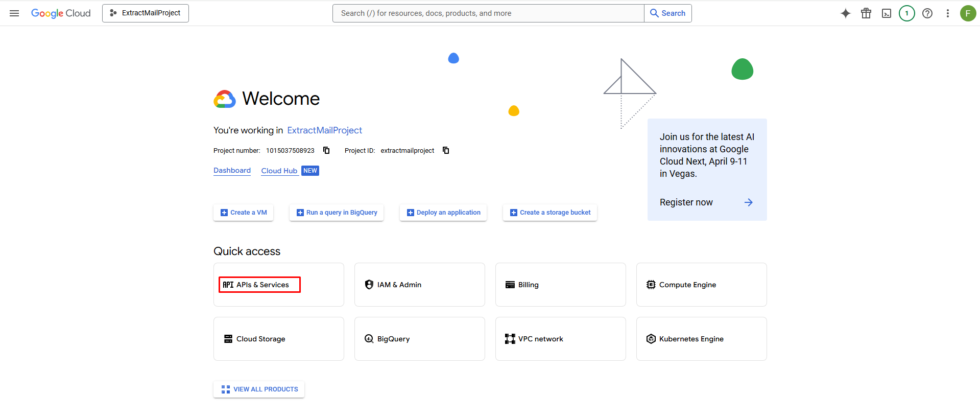This screenshot has height=417, width=980.
Task: Click Deploy an application button
Action: click(443, 213)
